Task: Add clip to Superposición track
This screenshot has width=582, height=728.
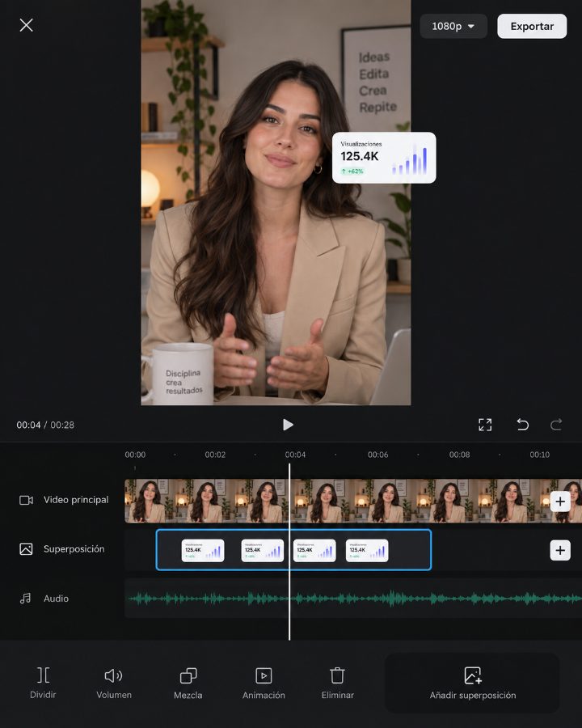Action: tap(560, 550)
